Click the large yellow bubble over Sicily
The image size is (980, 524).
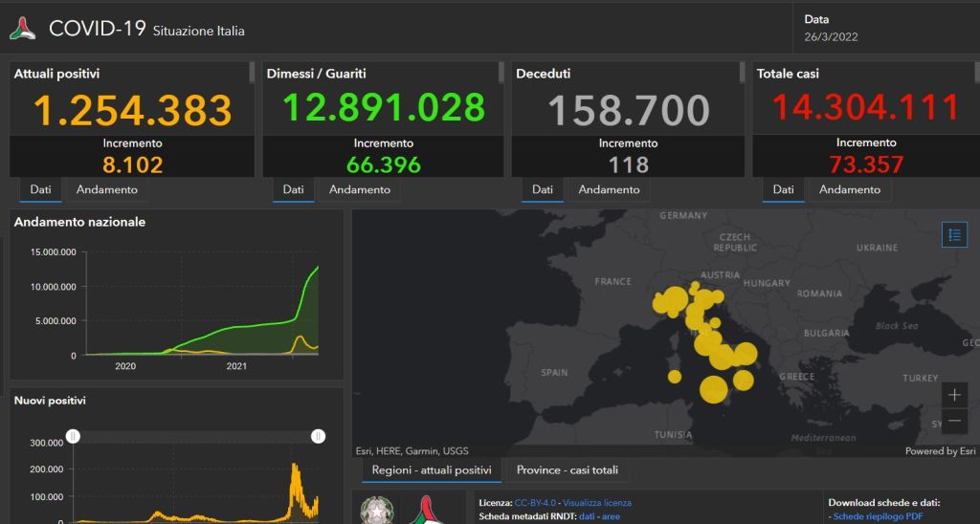[x=713, y=388]
